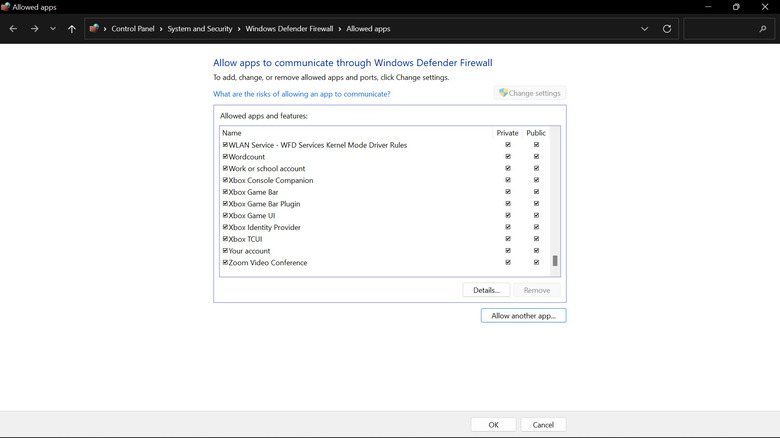The height and width of the screenshot is (438, 780).
Task: Click the allowed apps list scrollbar thumb
Action: click(x=555, y=261)
